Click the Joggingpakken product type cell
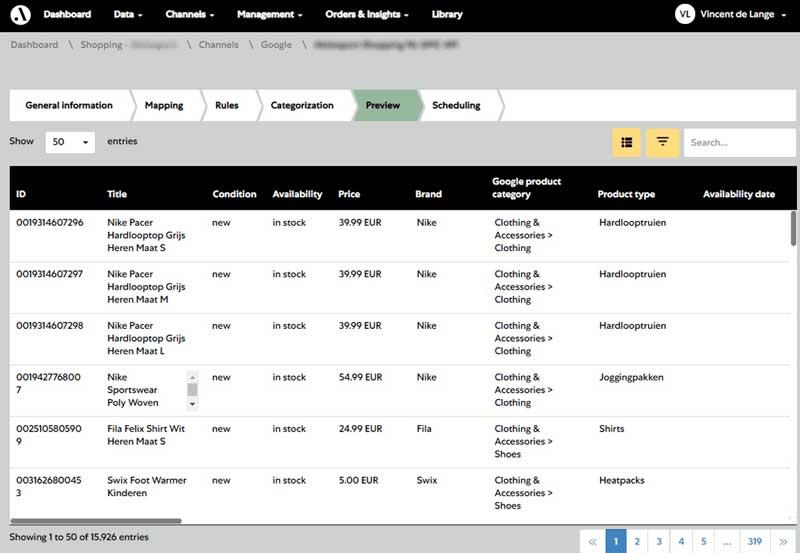The image size is (800, 553). 631,377
